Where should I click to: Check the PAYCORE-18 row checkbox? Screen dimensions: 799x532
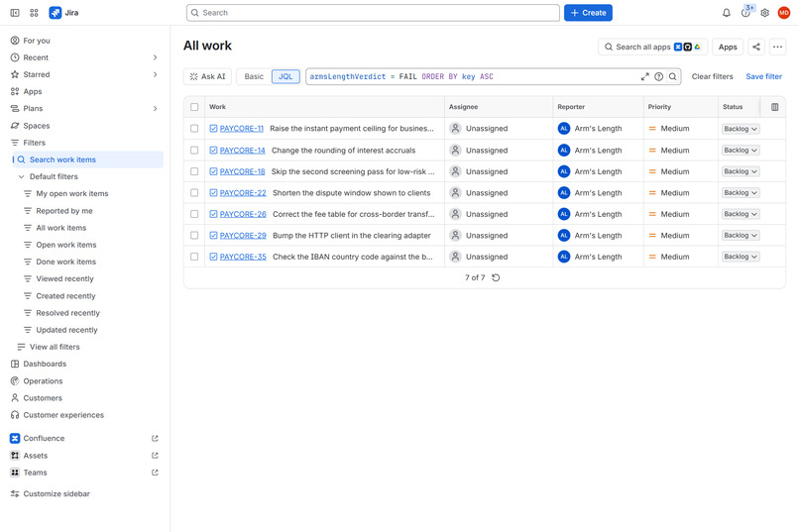[x=194, y=171]
